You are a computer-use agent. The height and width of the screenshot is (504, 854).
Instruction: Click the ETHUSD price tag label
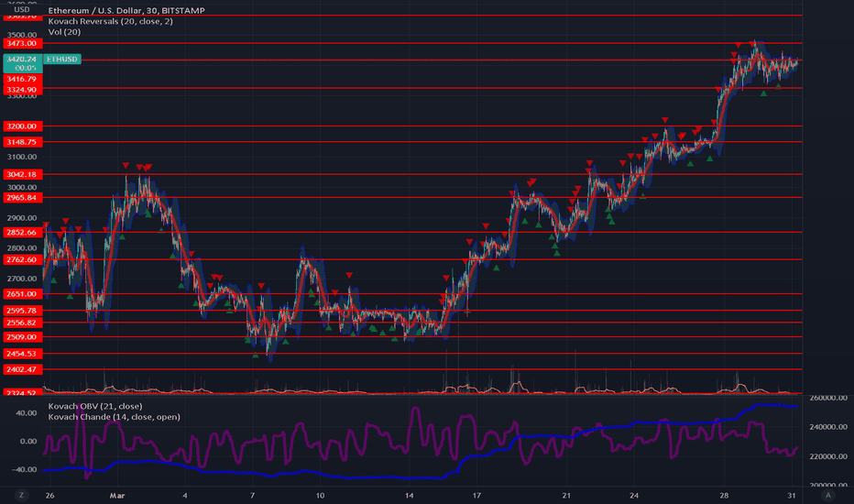pos(62,59)
